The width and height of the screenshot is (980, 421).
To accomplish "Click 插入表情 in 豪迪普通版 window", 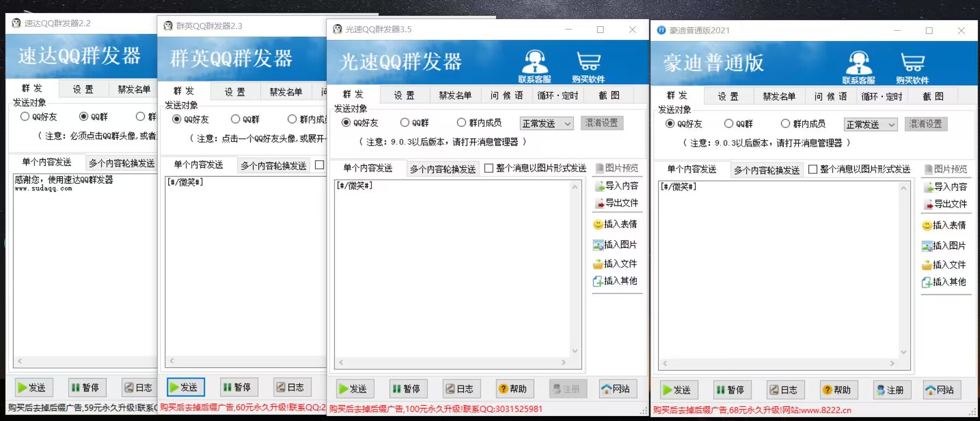I will 944,225.
